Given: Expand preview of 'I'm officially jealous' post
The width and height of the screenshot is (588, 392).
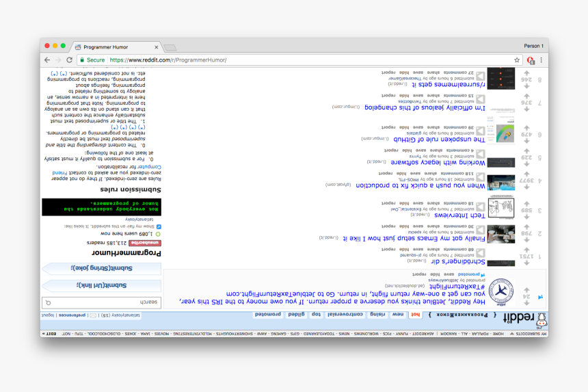Looking at the screenshot, I should click(x=481, y=99).
